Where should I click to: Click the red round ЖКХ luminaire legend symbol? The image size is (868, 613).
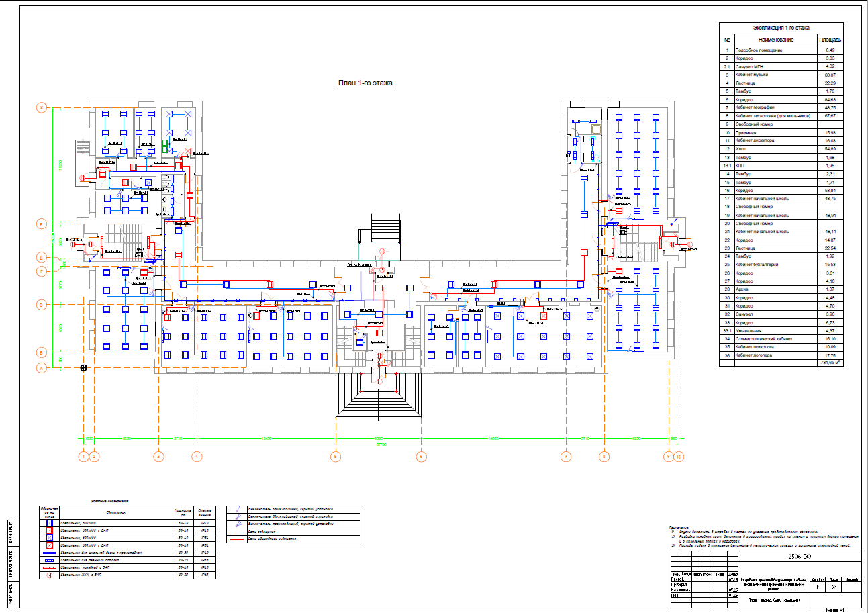coord(50,575)
